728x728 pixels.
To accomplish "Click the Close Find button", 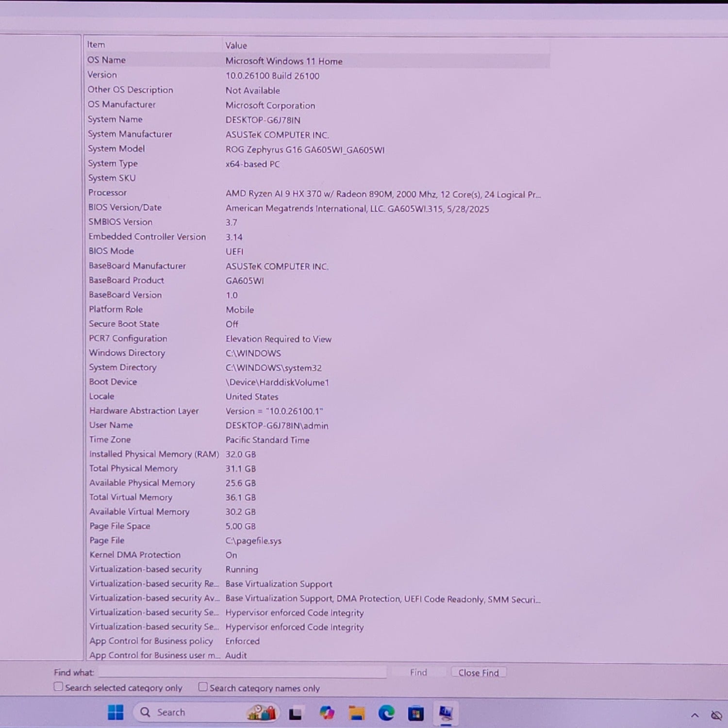I will click(478, 673).
